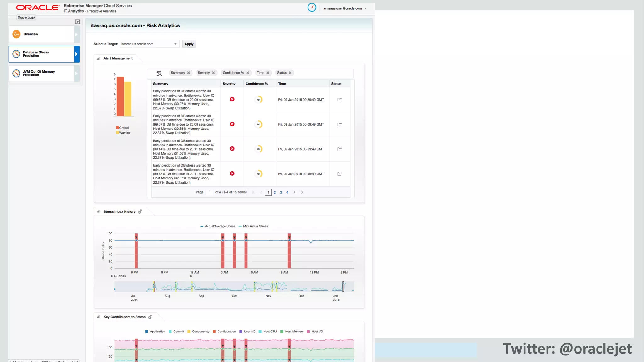Go to page 3 of alerts
This screenshot has height=362, width=644.
[x=281, y=192]
